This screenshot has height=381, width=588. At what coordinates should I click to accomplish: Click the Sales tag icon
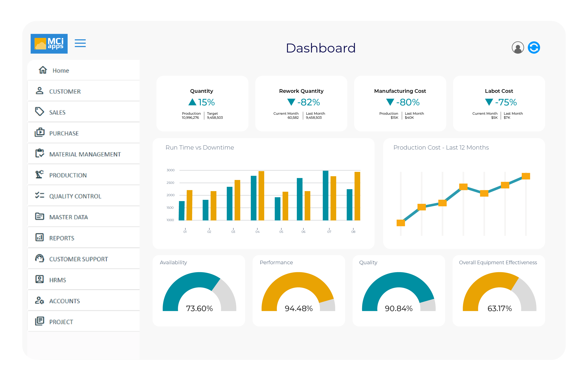point(39,112)
